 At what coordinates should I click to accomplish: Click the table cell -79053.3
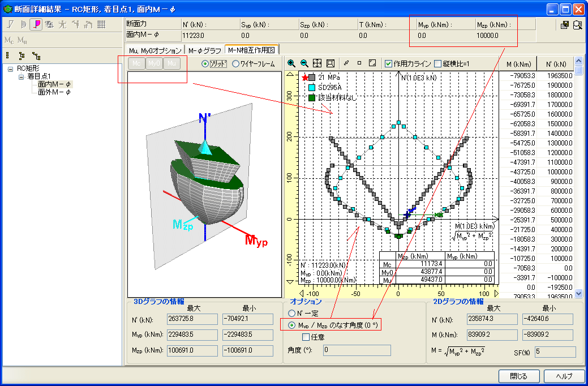(518, 76)
